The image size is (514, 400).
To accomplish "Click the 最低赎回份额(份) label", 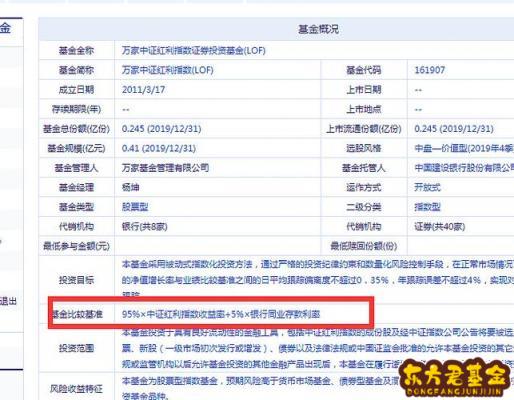I will tap(364, 246).
